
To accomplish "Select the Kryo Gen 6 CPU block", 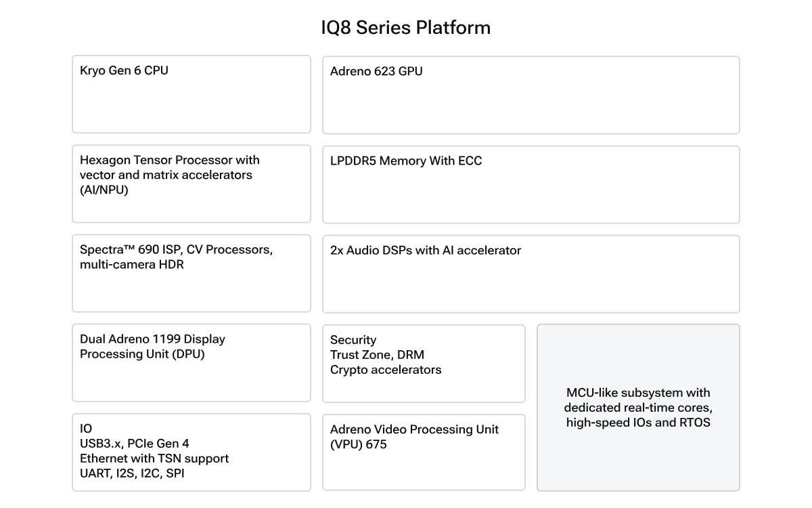I will (191, 94).
